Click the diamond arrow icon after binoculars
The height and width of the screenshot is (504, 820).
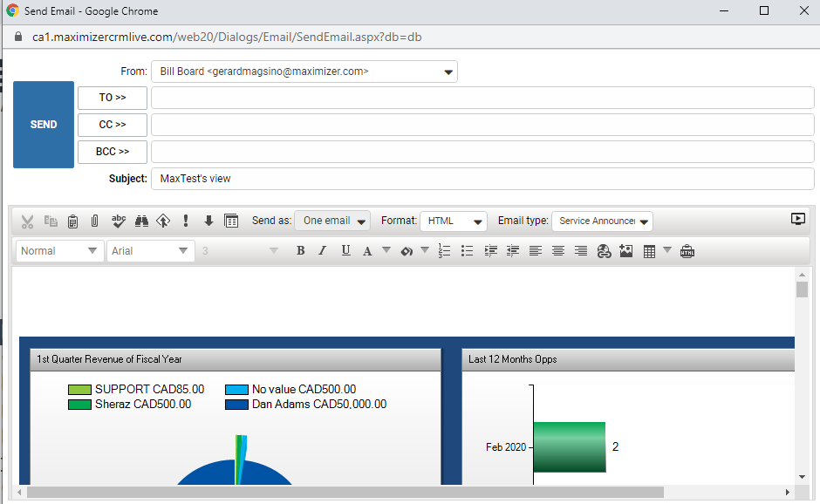163,221
